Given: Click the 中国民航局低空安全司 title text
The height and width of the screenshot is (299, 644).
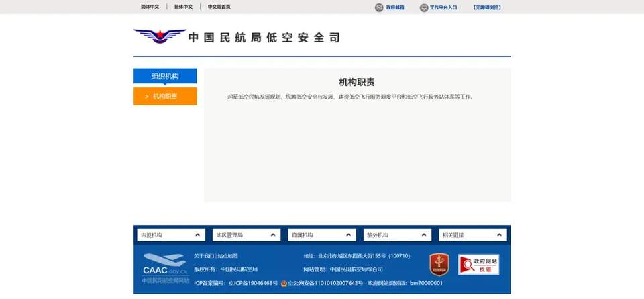Looking at the screenshot, I should click(264, 38).
